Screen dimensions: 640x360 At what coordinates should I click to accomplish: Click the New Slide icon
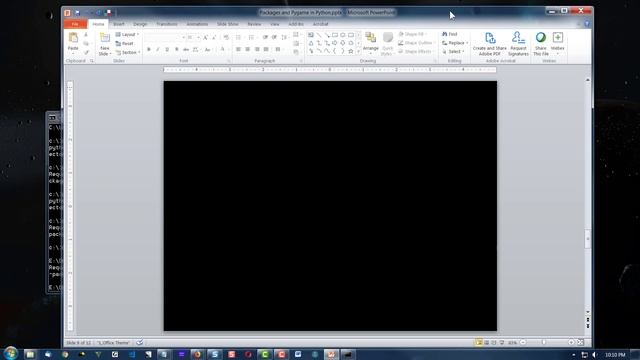(105, 38)
